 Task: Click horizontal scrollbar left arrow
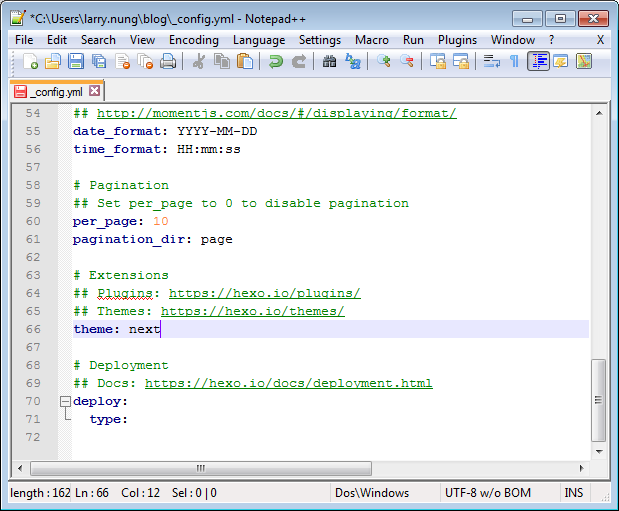click(20, 468)
